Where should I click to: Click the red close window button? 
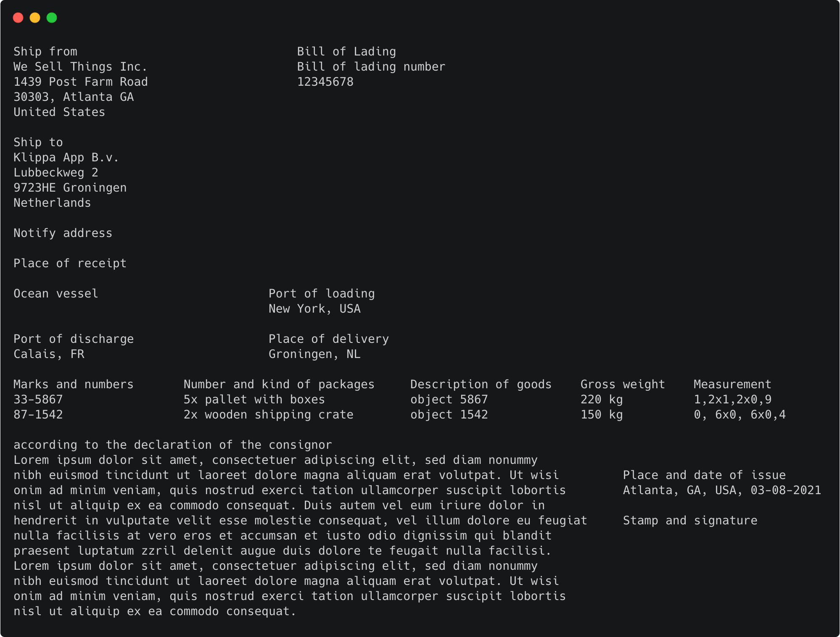tap(18, 18)
